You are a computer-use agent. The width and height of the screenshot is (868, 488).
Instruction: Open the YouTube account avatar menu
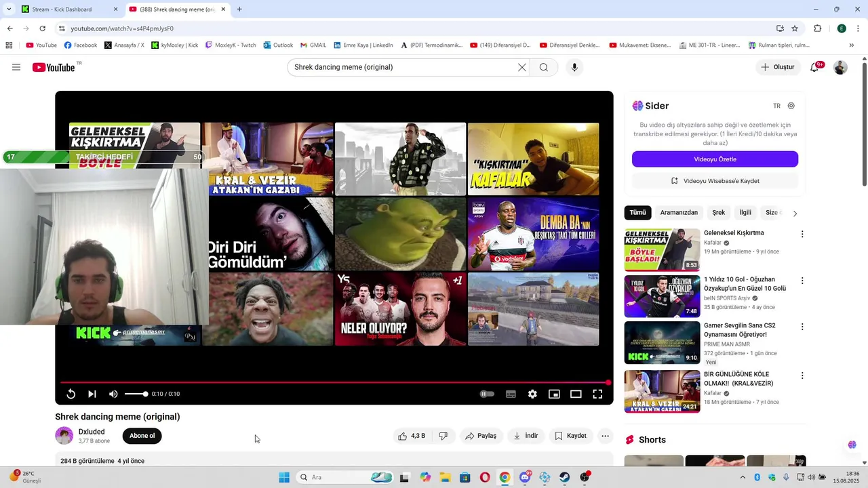point(840,67)
